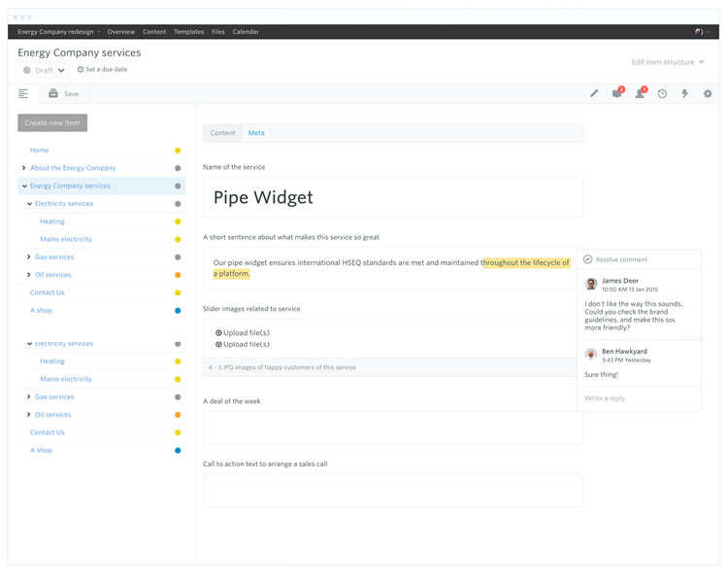Click the Set a due date link
Image resolution: width=728 pixels, height=579 pixels.
[103, 70]
